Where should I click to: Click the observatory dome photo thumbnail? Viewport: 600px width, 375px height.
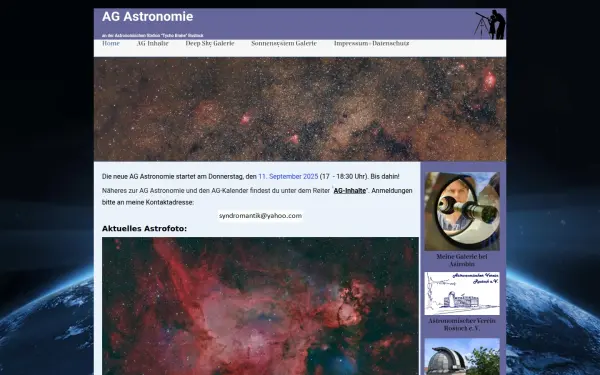click(x=462, y=357)
